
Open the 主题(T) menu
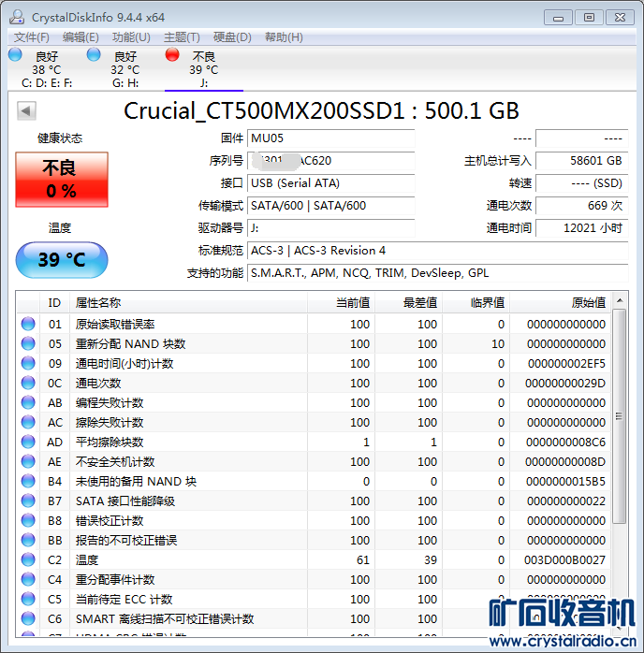coord(182,37)
